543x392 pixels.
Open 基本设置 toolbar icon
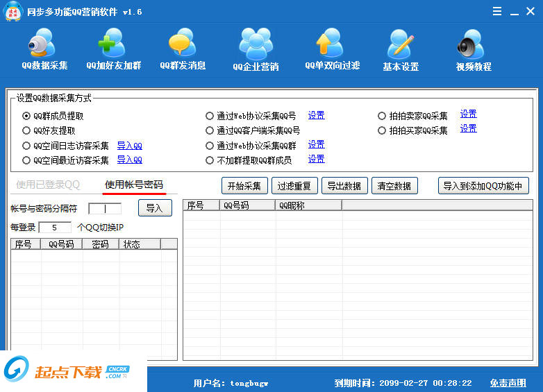[x=401, y=49]
